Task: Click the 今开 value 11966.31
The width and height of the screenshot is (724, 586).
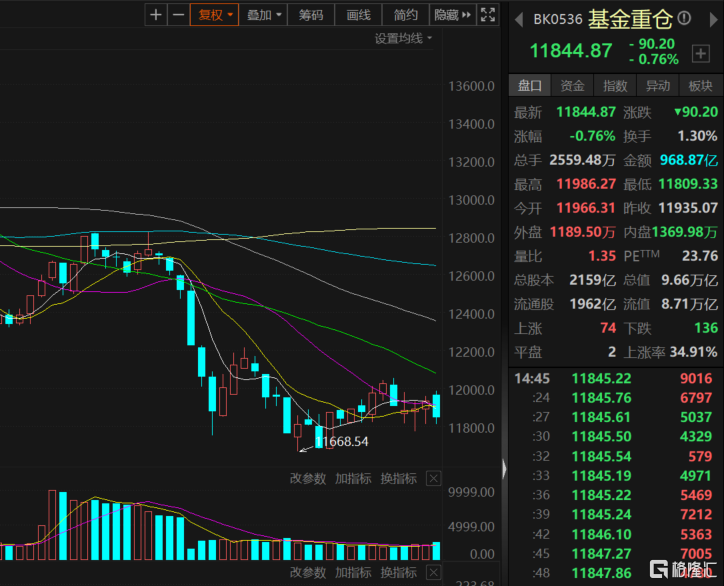Action: (586, 208)
